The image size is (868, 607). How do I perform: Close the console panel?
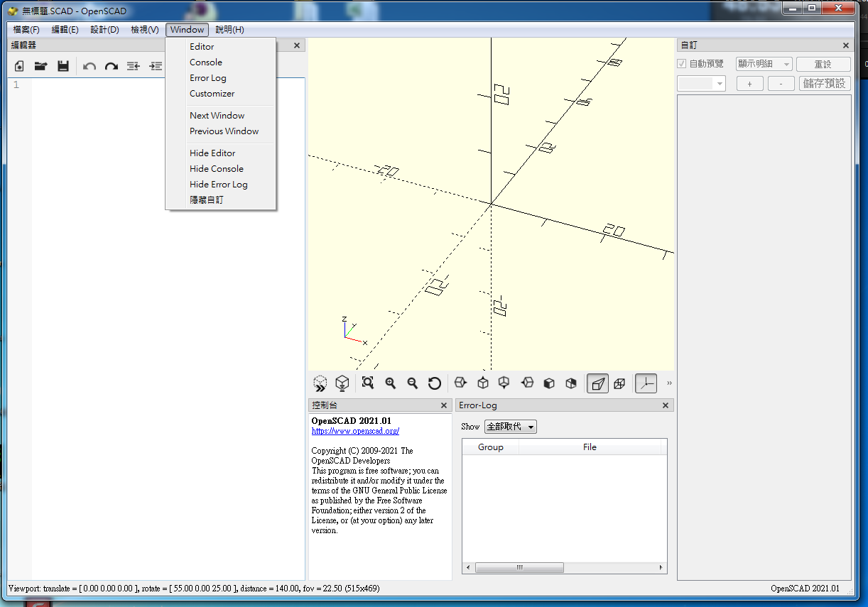[x=444, y=405]
